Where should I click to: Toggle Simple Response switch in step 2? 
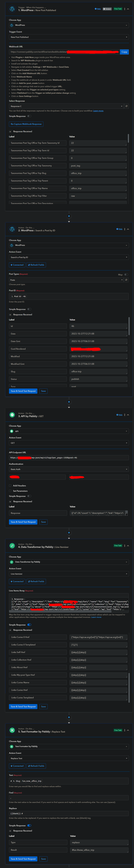click(x=29, y=309)
